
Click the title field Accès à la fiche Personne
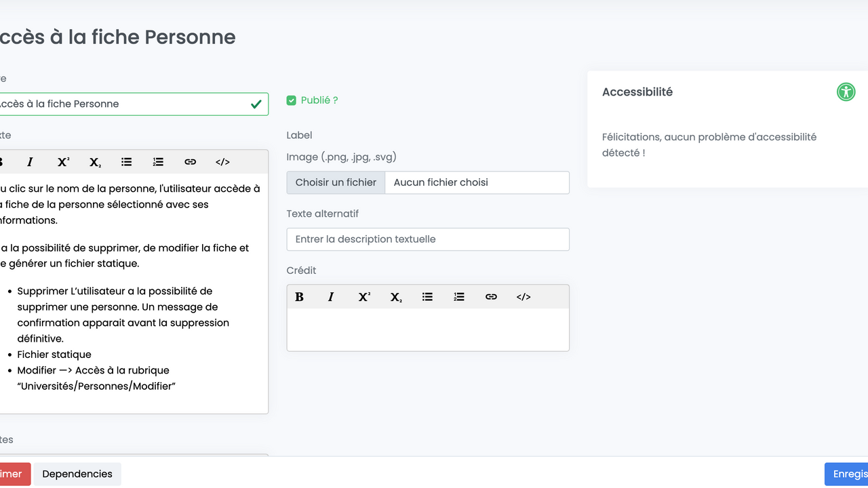[x=122, y=104]
